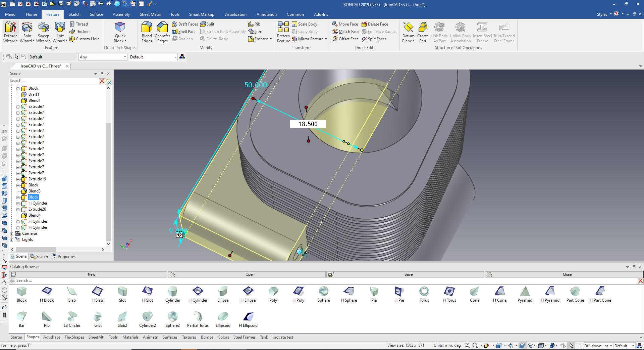Screen dimensions: 644x350
Task: Clear the Scene search filter
Action: pyautogui.click(x=102, y=81)
